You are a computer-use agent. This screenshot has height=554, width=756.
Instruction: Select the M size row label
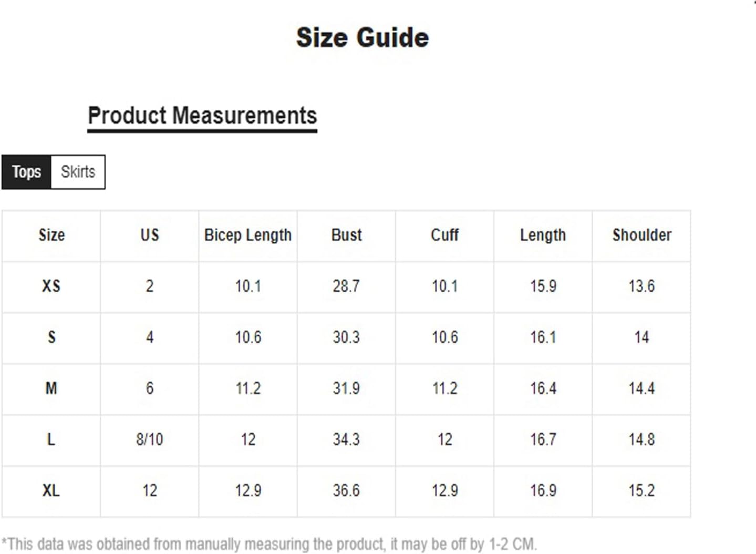pos(51,388)
